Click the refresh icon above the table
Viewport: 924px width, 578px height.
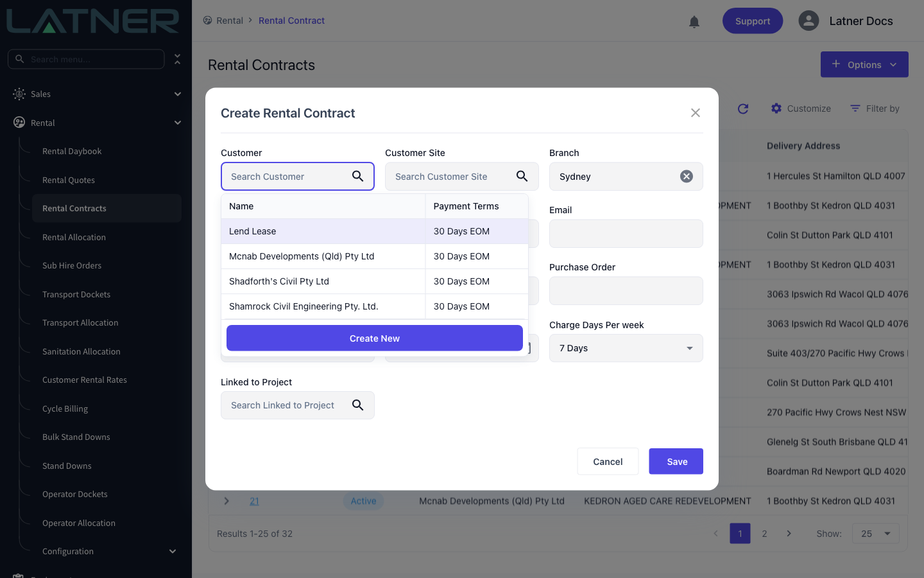click(x=743, y=109)
